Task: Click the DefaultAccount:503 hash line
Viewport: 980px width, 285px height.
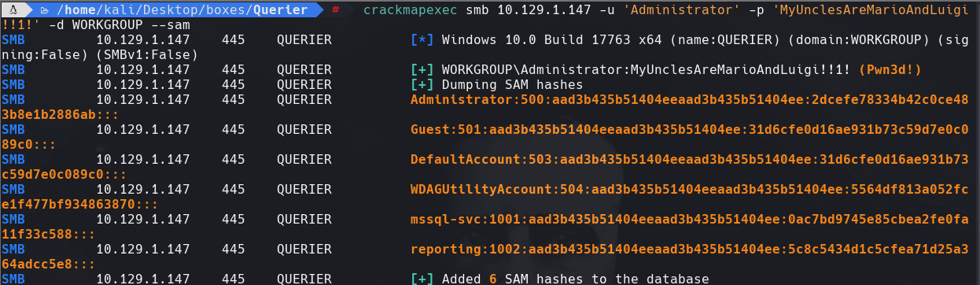Action: [x=690, y=159]
